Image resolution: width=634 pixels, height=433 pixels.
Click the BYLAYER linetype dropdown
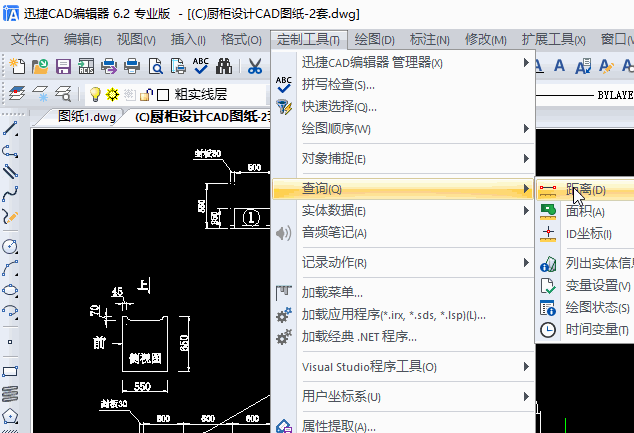(x=585, y=95)
